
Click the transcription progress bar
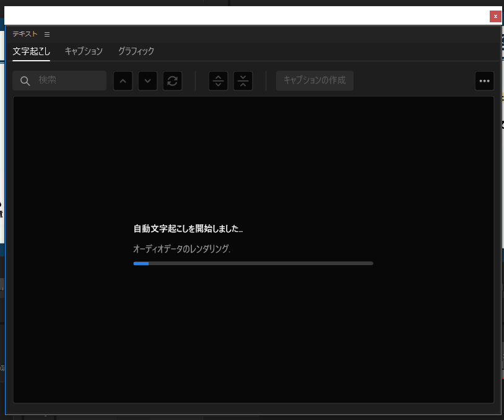(253, 263)
